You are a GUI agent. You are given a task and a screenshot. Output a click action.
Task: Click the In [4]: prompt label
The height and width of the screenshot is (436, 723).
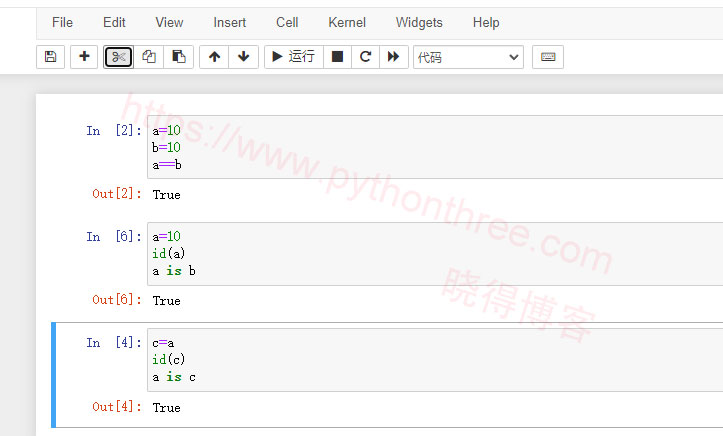(113, 342)
